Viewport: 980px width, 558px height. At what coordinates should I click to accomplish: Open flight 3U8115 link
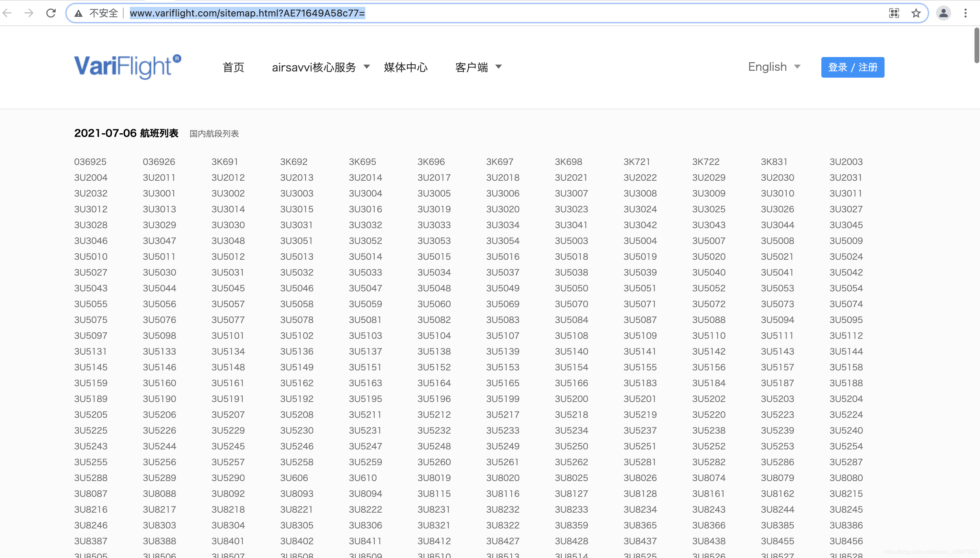tap(434, 494)
